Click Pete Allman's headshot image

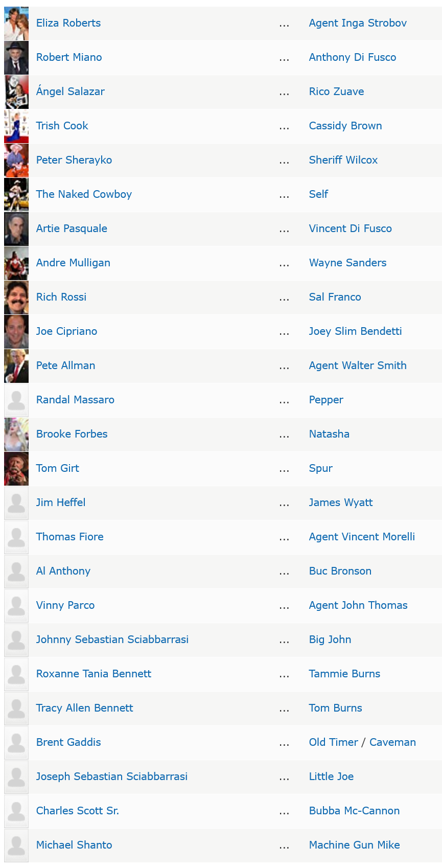[16, 366]
